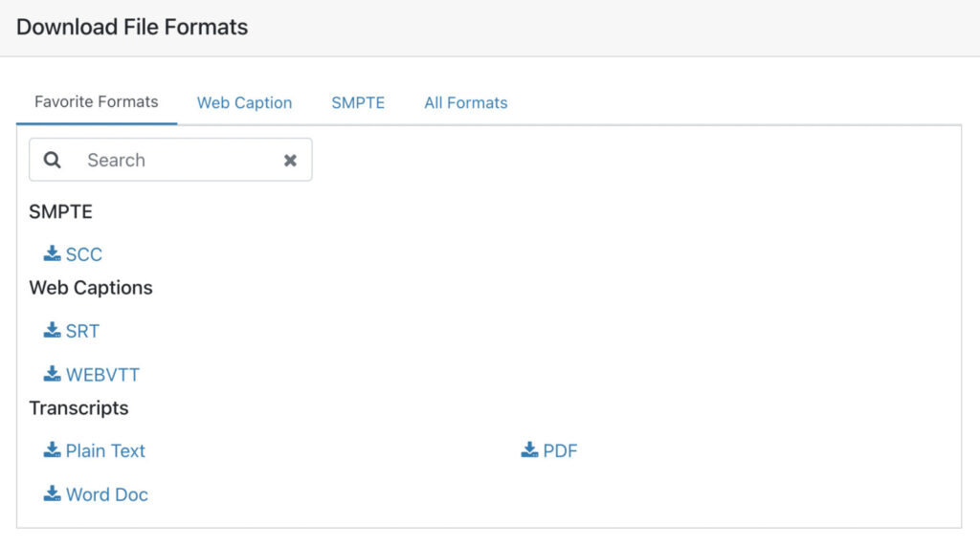The image size is (980, 547).
Task: Switch to the Web Caption tab
Action: pos(244,102)
